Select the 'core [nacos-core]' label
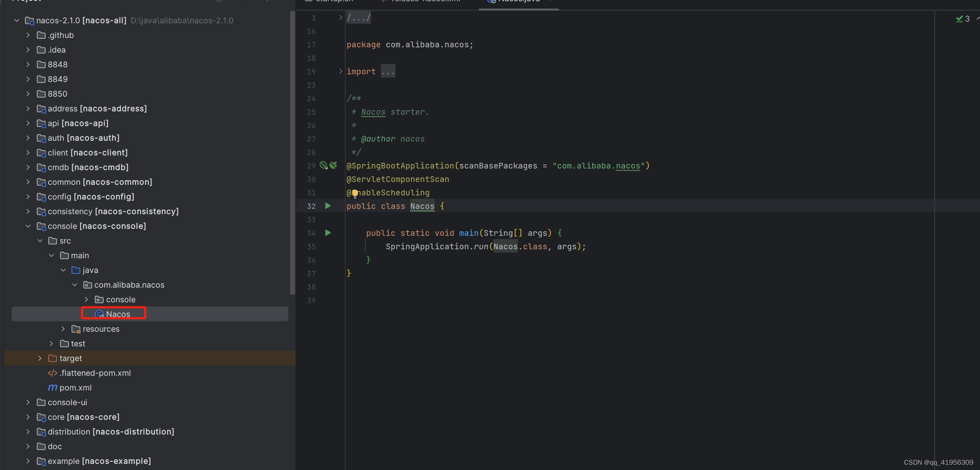The image size is (980, 470). (84, 417)
